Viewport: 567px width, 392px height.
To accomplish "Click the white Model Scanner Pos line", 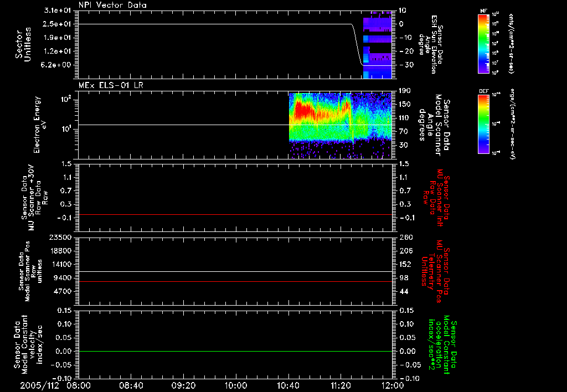I will 235,271.
